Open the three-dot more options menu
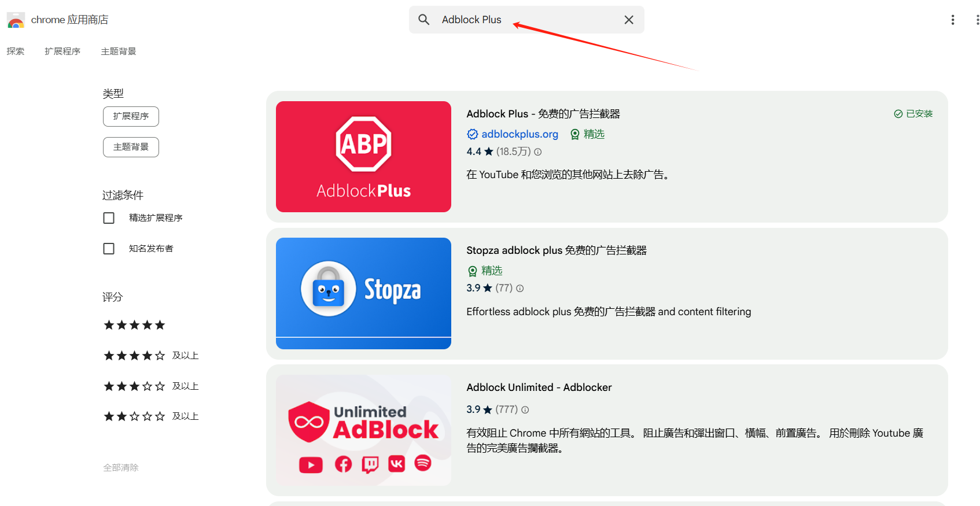The width and height of the screenshot is (980, 506). click(x=953, y=20)
